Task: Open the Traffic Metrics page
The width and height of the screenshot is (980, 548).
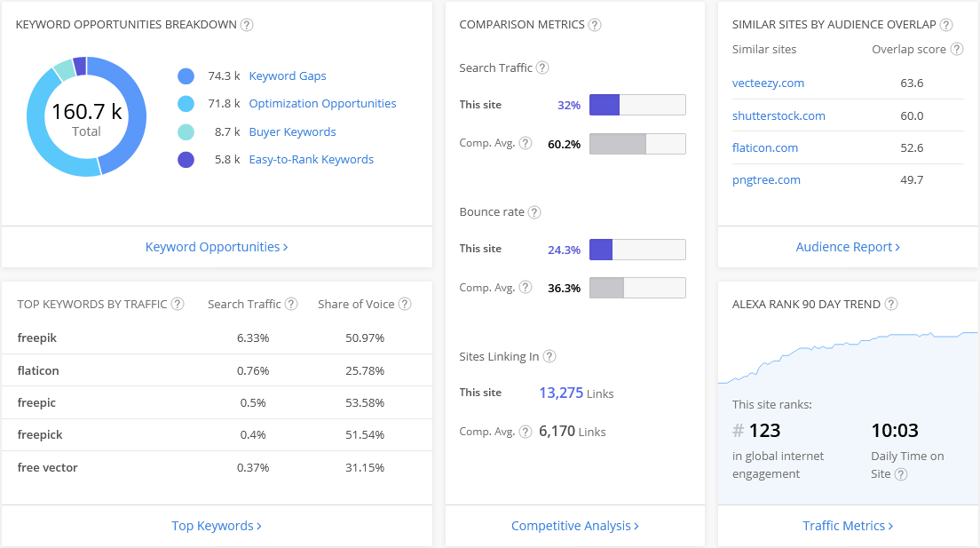Action: tap(848, 526)
